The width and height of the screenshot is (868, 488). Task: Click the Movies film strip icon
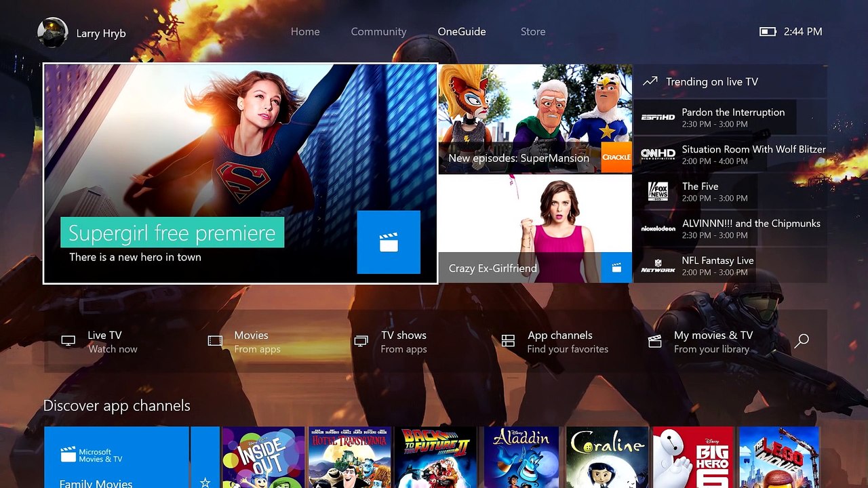[x=215, y=341]
